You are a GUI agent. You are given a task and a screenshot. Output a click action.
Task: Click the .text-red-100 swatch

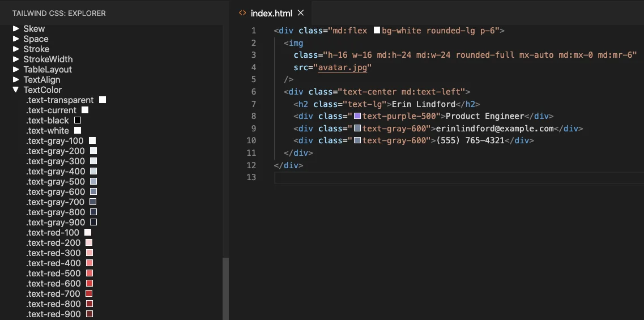coord(88,233)
